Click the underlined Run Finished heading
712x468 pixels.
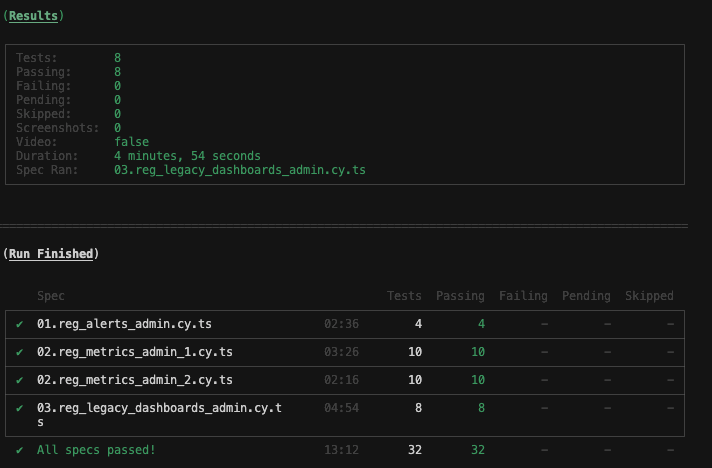point(51,254)
